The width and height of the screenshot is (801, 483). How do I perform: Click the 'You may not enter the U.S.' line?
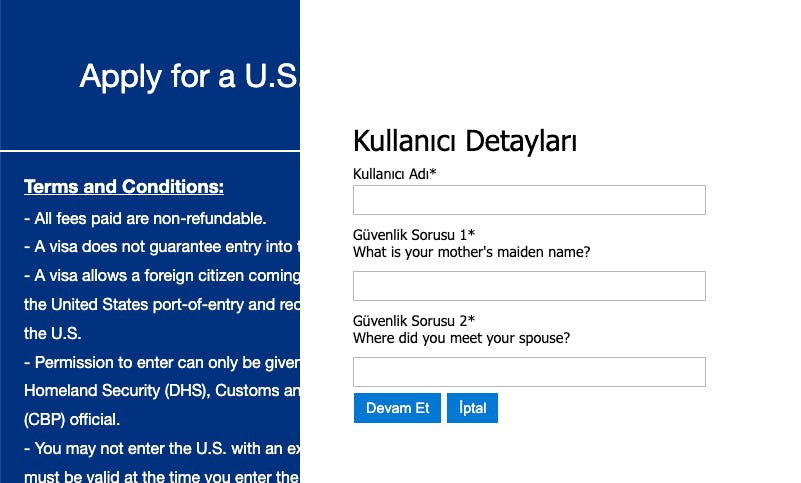tap(160, 449)
